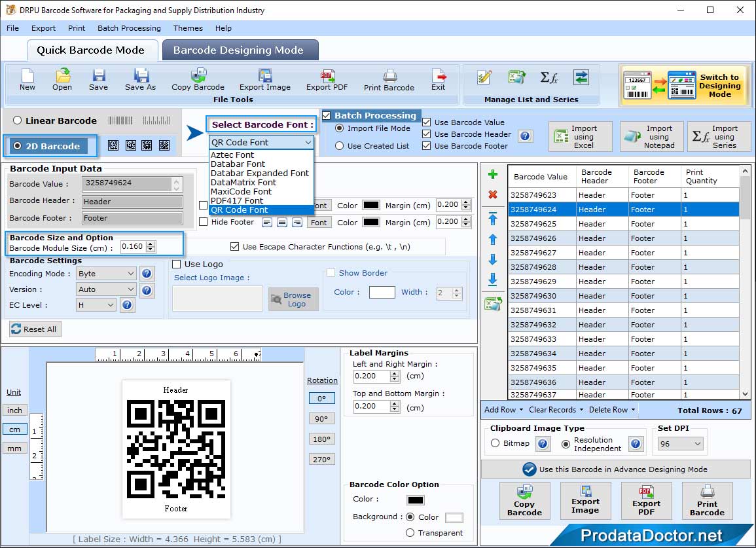
Task: Click the sigma fx series icon in Manage List
Action: [549, 77]
